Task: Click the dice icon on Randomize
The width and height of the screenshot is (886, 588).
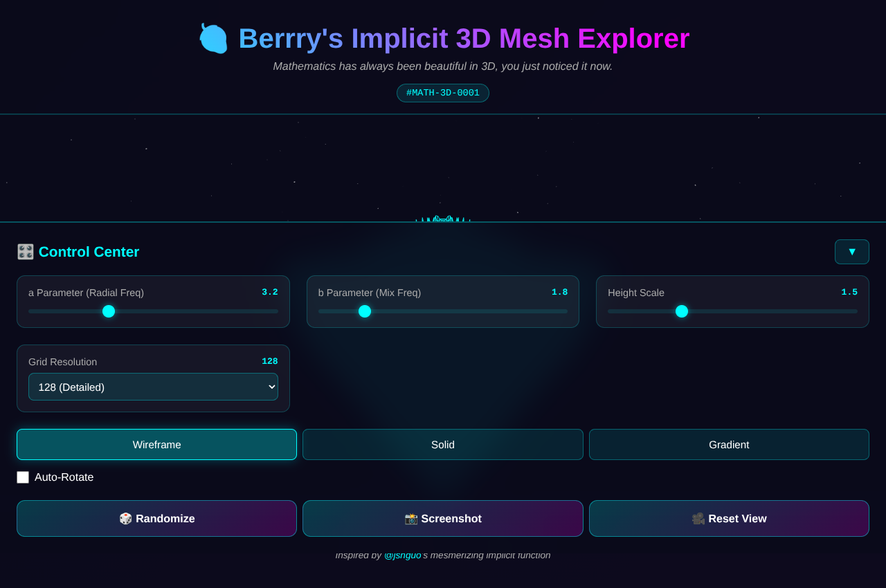Action: click(126, 518)
